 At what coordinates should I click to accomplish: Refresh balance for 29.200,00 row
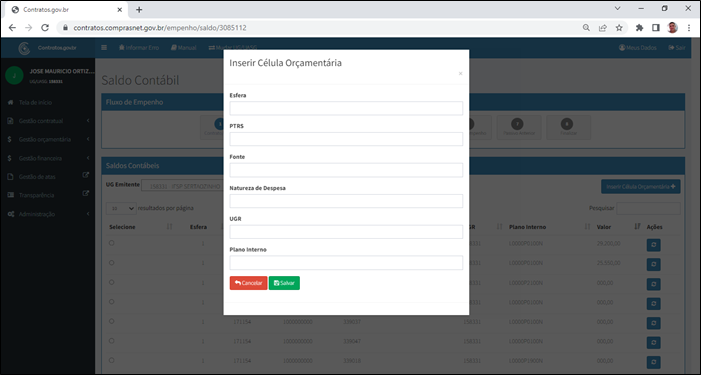[654, 245]
